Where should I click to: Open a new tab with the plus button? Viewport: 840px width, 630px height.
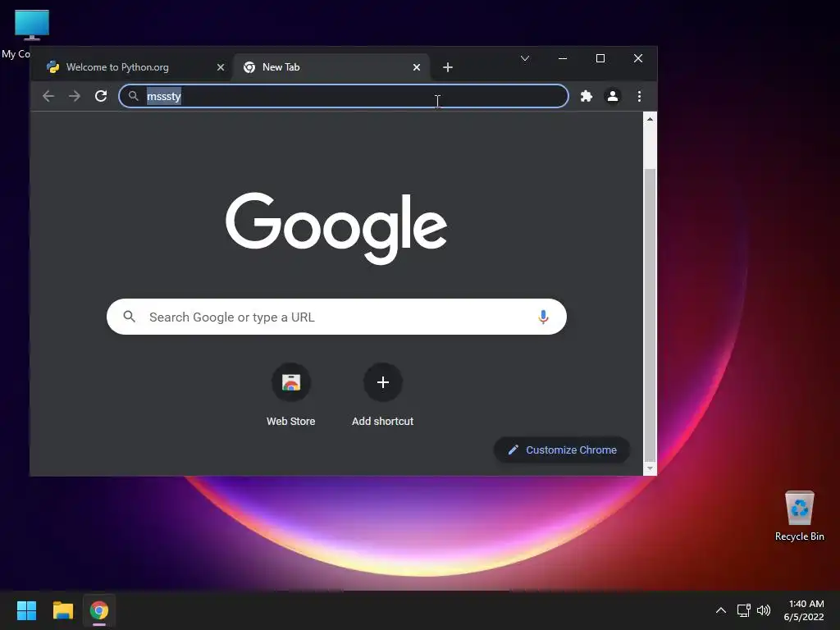tap(448, 67)
